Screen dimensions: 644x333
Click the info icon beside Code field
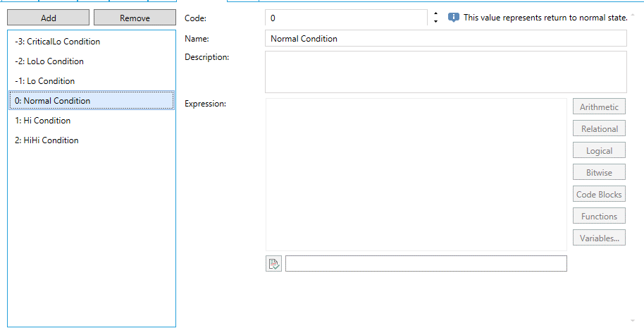pos(454,18)
